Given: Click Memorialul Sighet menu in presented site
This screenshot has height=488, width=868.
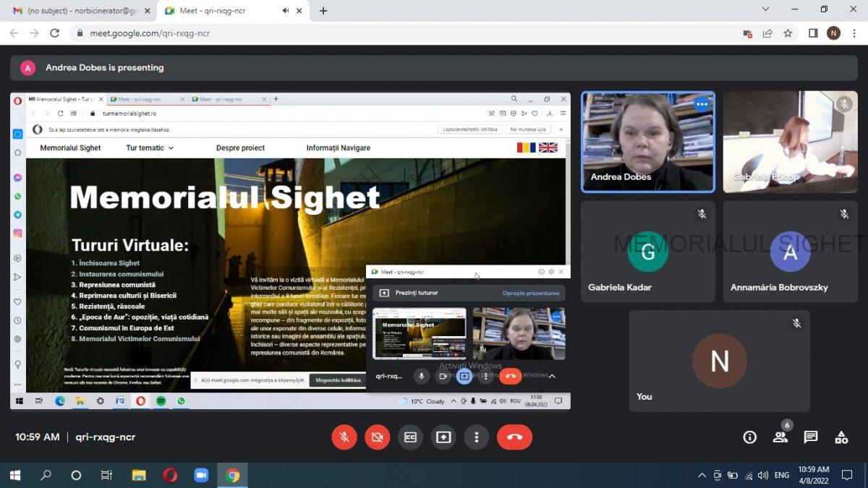Looking at the screenshot, I should 70,147.
